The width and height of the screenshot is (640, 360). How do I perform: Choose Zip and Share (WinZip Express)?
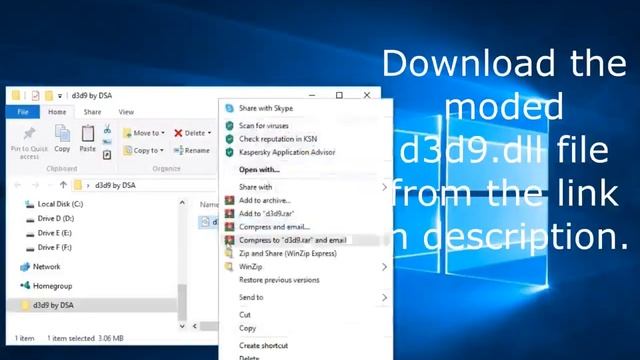point(288,253)
